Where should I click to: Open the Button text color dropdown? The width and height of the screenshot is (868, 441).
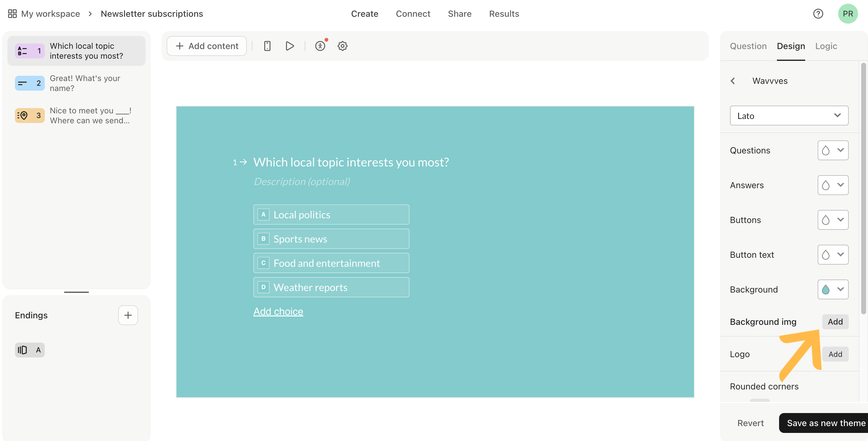[x=833, y=254]
